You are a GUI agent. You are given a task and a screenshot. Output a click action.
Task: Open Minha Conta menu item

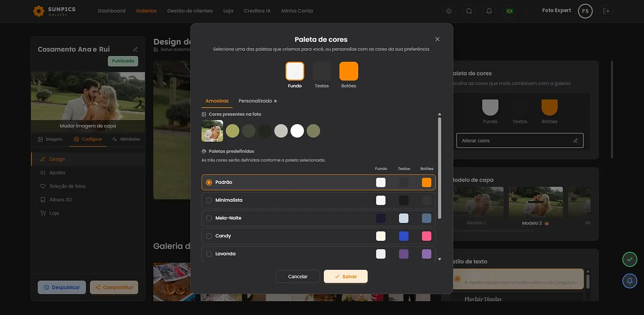[297, 11]
